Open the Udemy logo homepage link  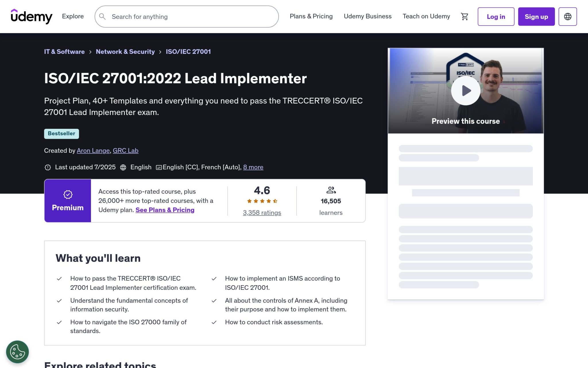point(32,16)
